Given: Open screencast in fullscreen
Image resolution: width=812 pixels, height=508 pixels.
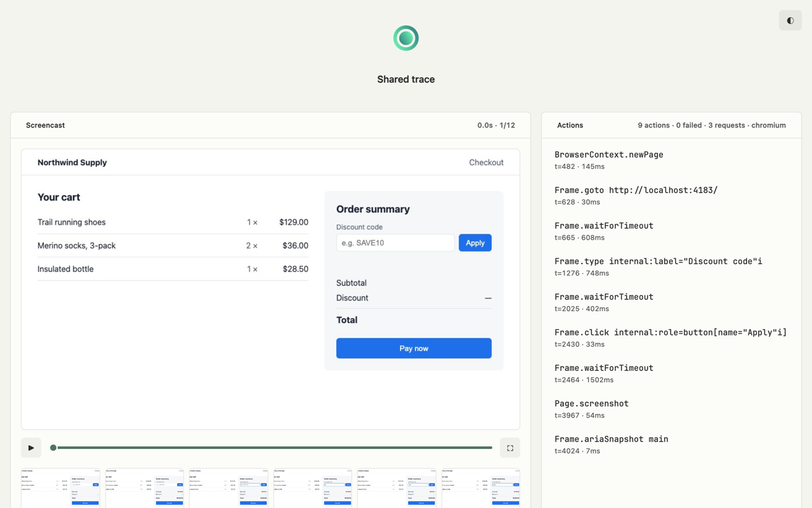Looking at the screenshot, I should (510, 448).
